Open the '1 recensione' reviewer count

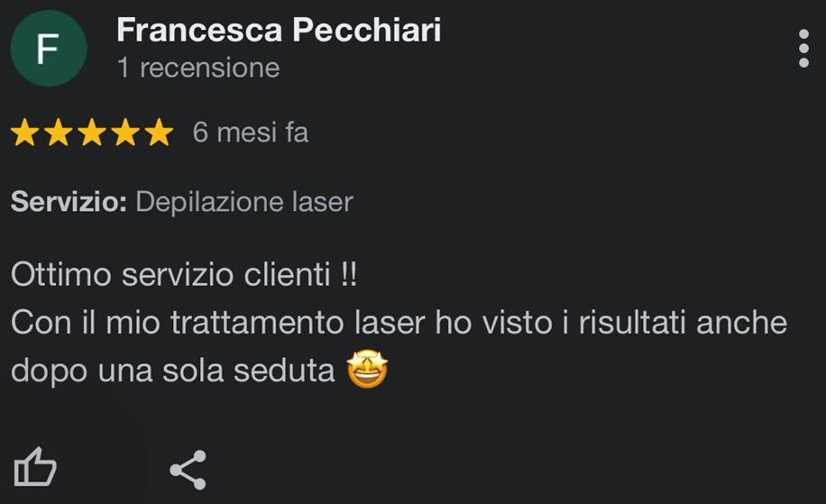pos(198,68)
